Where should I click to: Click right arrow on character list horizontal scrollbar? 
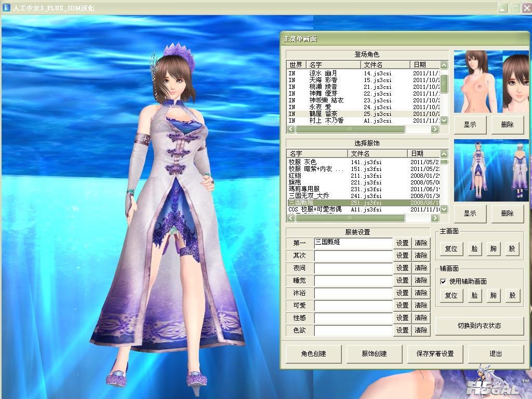(435, 129)
